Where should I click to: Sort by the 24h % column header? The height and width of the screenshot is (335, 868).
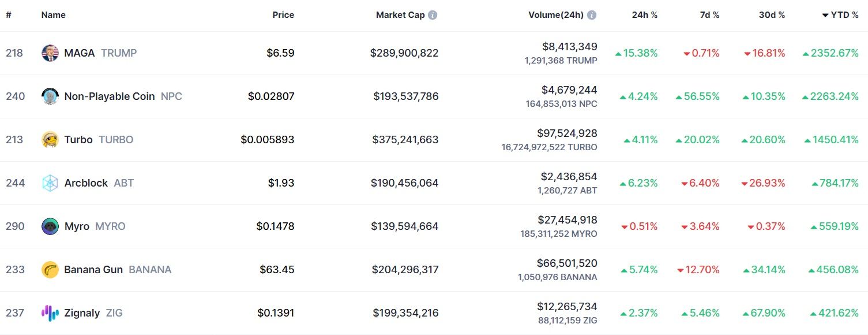click(x=644, y=15)
